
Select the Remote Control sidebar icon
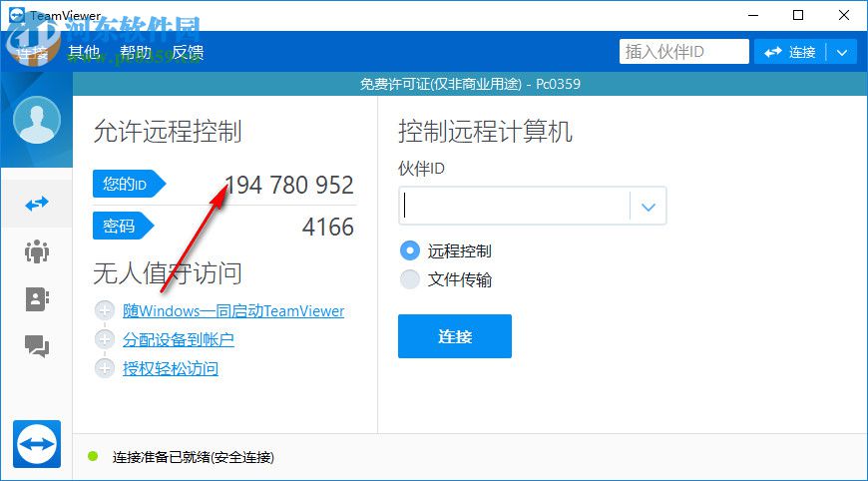(37, 204)
